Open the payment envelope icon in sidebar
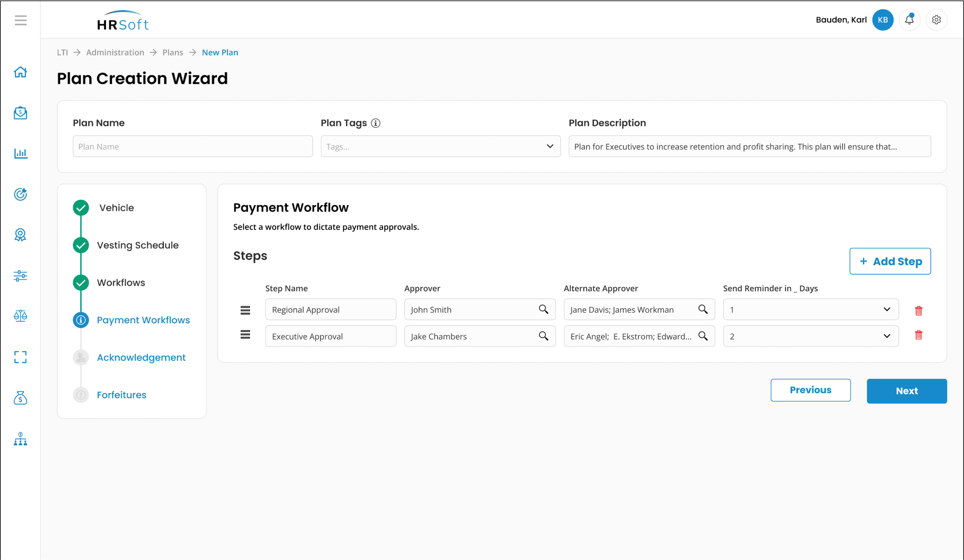Image resolution: width=964 pixels, height=560 pixels. (x=21, y=113)
